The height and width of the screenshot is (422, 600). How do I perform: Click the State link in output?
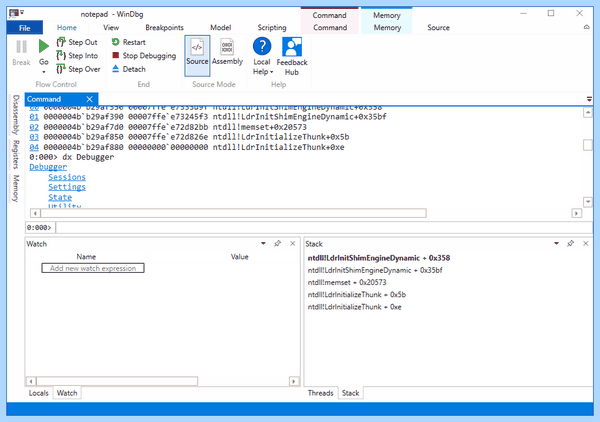60,197
